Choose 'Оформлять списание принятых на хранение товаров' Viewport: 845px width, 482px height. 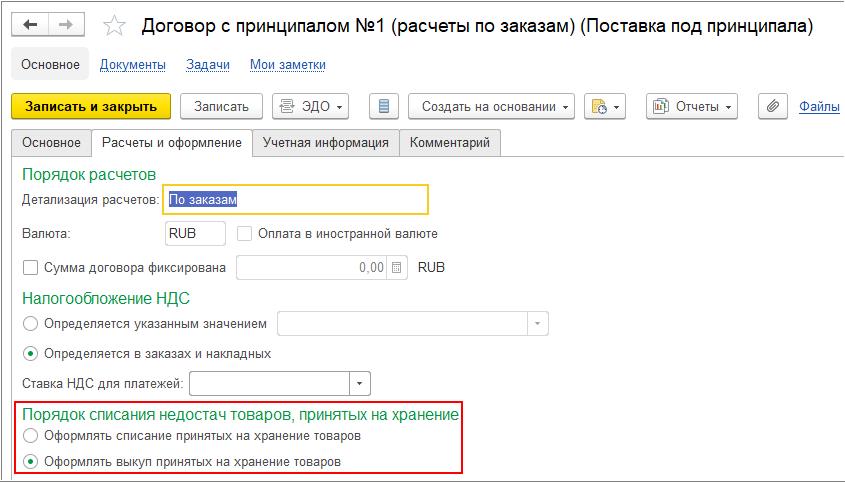click(30, 436)
